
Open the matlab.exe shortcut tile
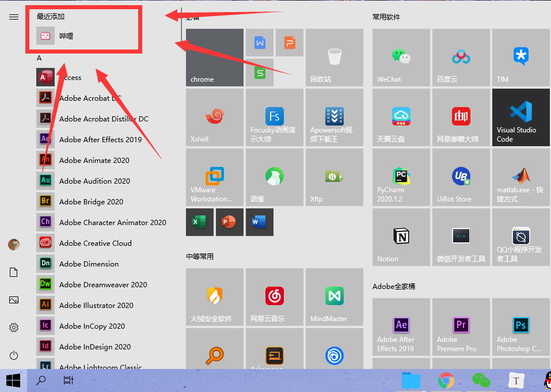pyautogui.click(x=521, y=177)
